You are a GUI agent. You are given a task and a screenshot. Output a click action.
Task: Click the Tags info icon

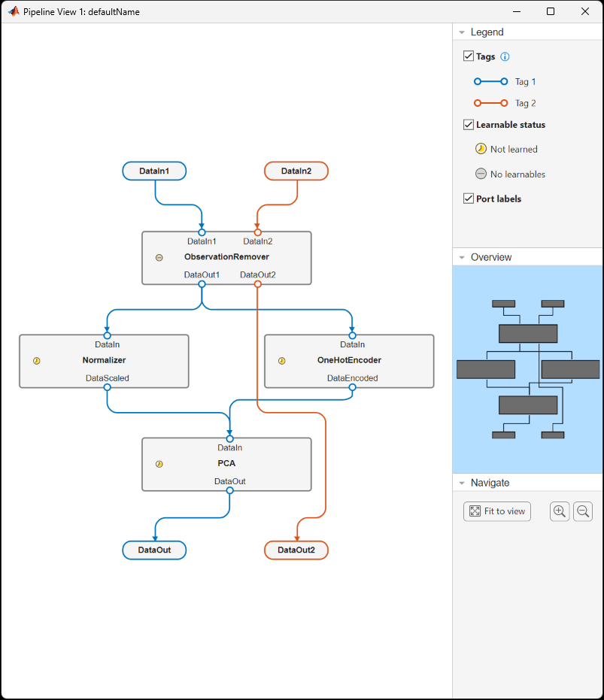pos(505,56)
